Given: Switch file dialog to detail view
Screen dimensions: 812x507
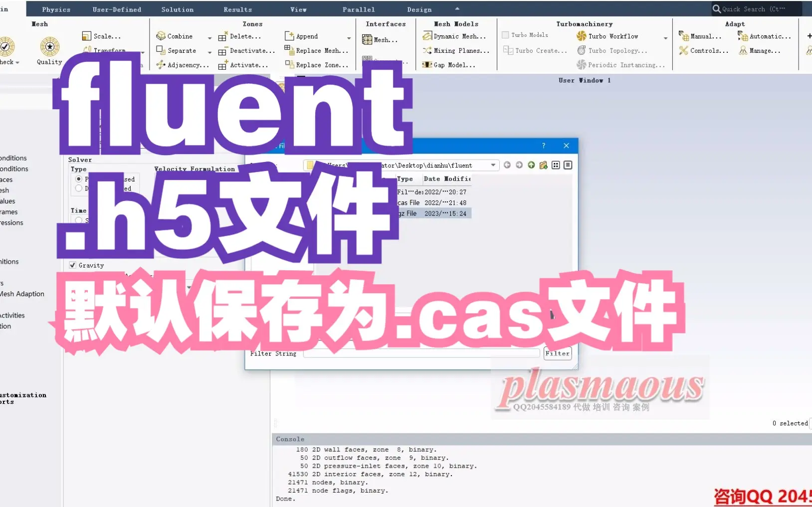Looking at the screenshot, I should pos(568,165).
